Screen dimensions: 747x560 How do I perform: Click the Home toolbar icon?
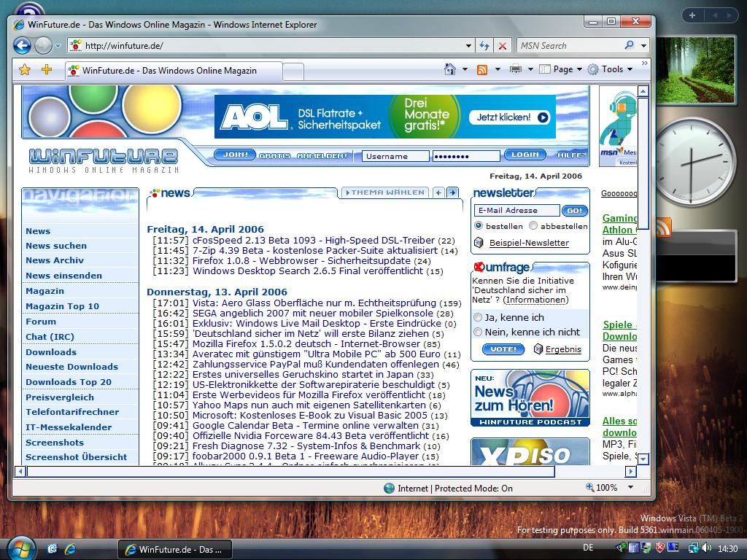[x=449, y=69]
